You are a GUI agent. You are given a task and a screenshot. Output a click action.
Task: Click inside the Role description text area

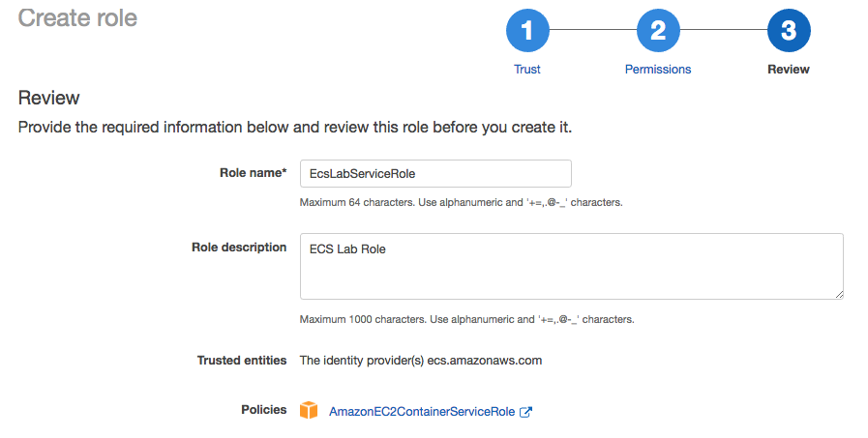coord(572,267)
